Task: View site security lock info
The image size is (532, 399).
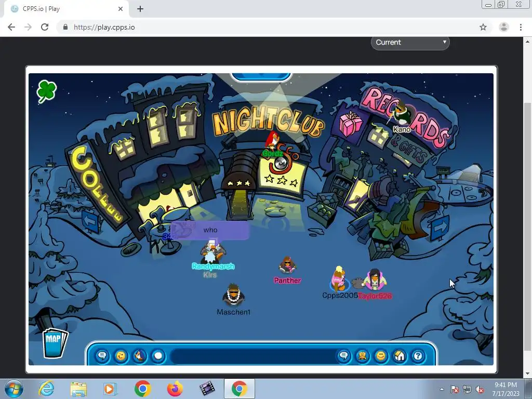Action: pyautogui.click(x=65, y=27)
